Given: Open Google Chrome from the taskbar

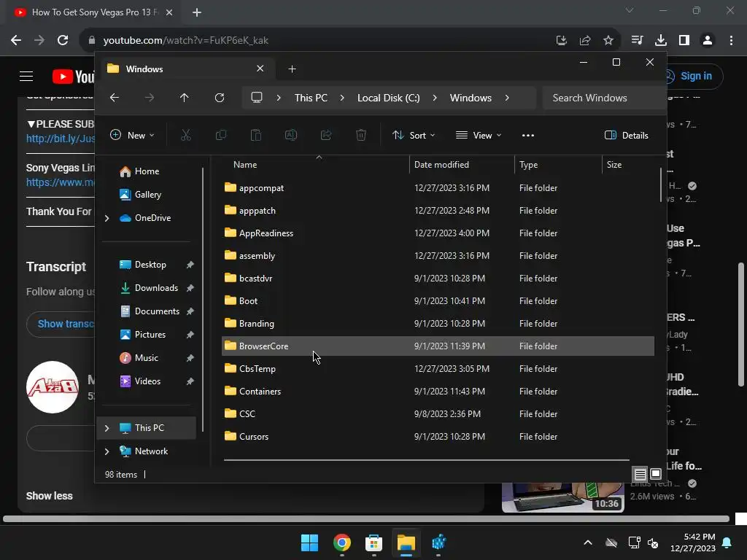Looking at the screenshot, I should point(342,542).
